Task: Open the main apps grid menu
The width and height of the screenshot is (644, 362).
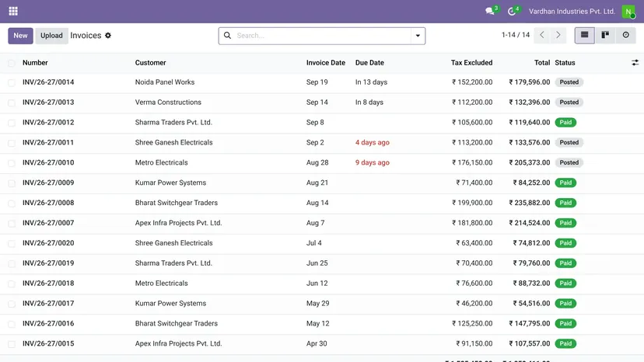Action: [13, 11]
